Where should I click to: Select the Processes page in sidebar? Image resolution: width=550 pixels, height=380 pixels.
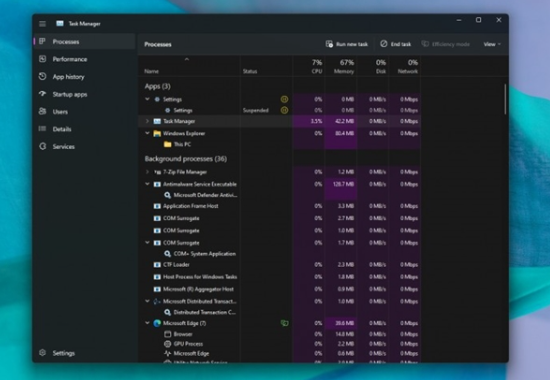point(85,41)
